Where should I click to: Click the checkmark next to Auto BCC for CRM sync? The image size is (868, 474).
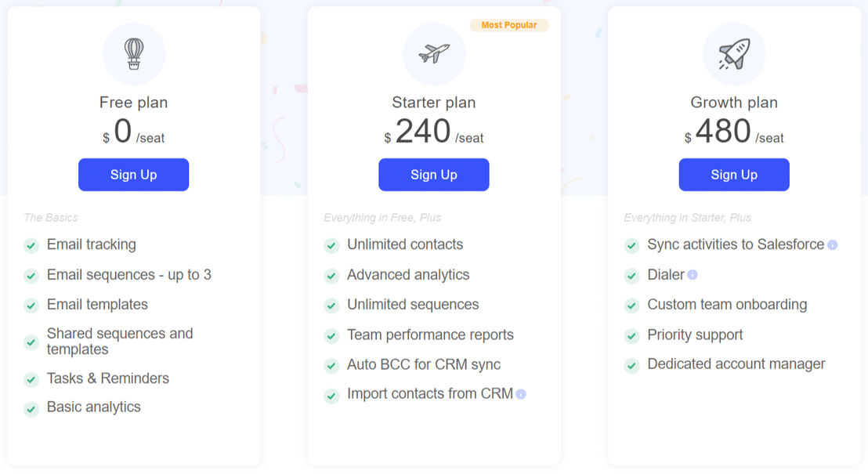(331, 365)
